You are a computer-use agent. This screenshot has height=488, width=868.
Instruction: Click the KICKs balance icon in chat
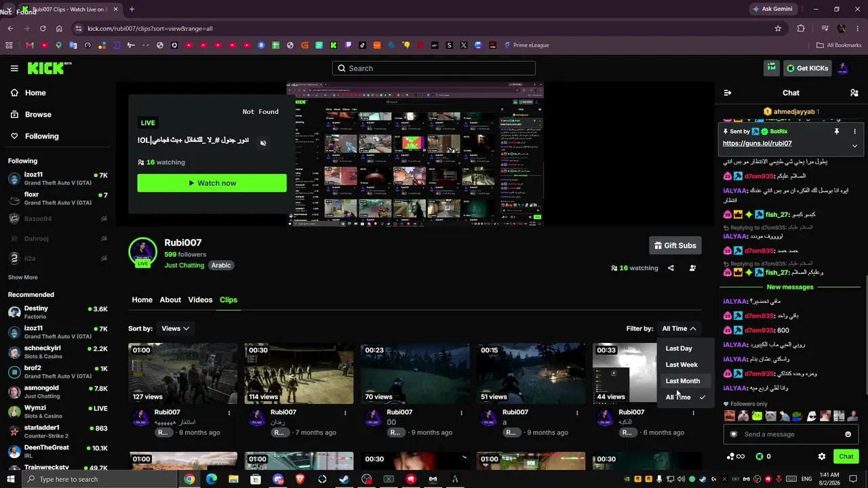(x=759, y=457)
